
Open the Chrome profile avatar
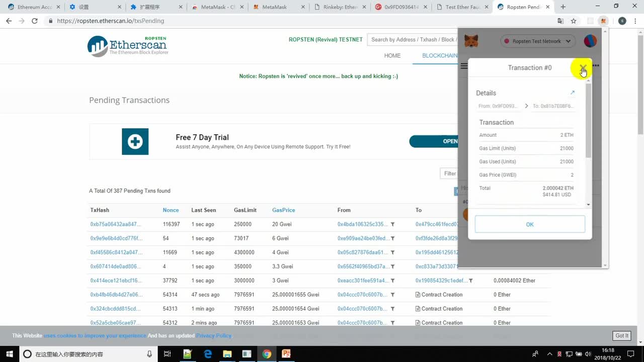click(622, 21)
